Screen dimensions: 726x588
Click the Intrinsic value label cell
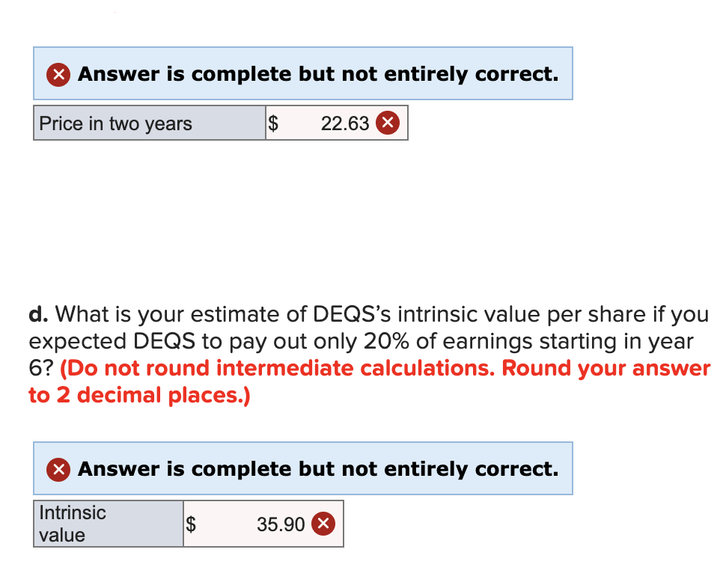point(109,524)
